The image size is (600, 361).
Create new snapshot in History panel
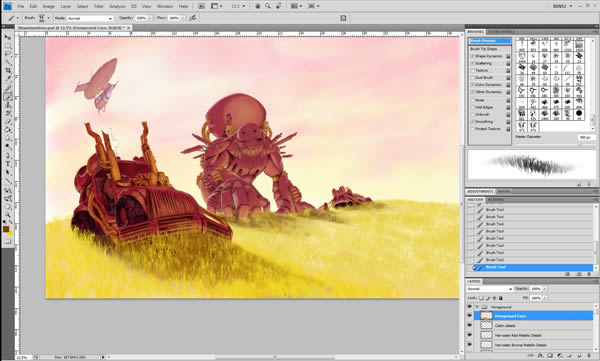579,274
